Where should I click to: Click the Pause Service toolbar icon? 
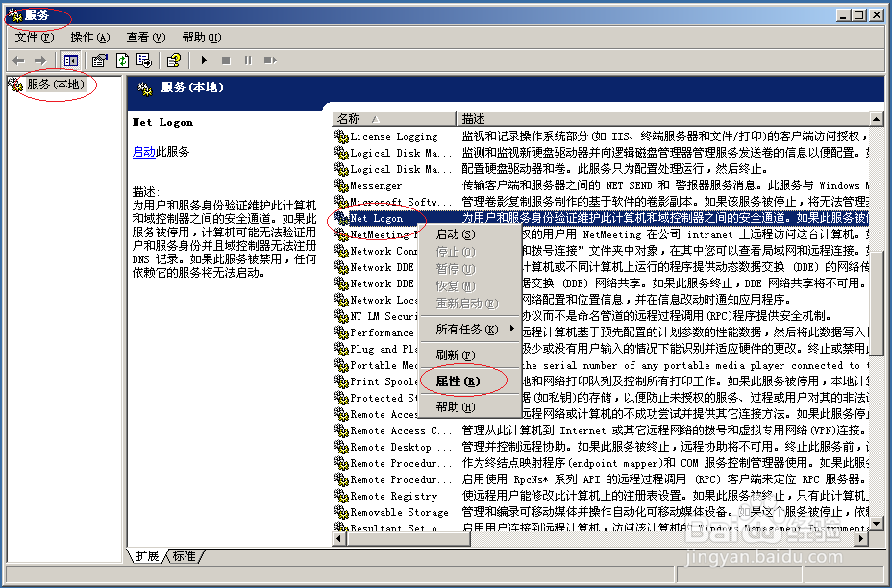(248, 61)
